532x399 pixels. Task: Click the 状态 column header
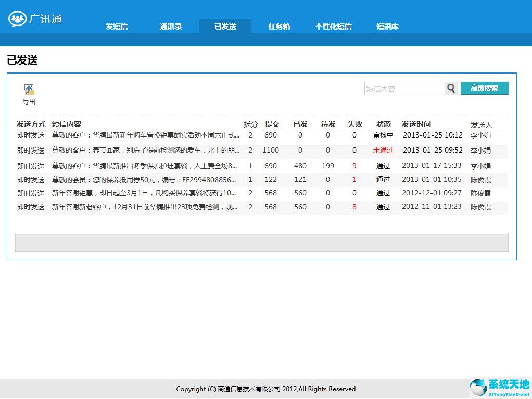click(x=383, y=124)
